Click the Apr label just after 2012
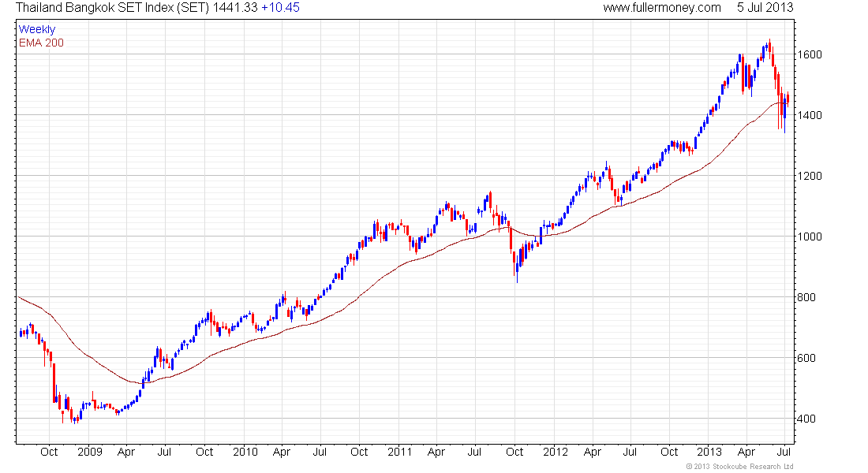This screenshot has width=868, height=473. 593,452
